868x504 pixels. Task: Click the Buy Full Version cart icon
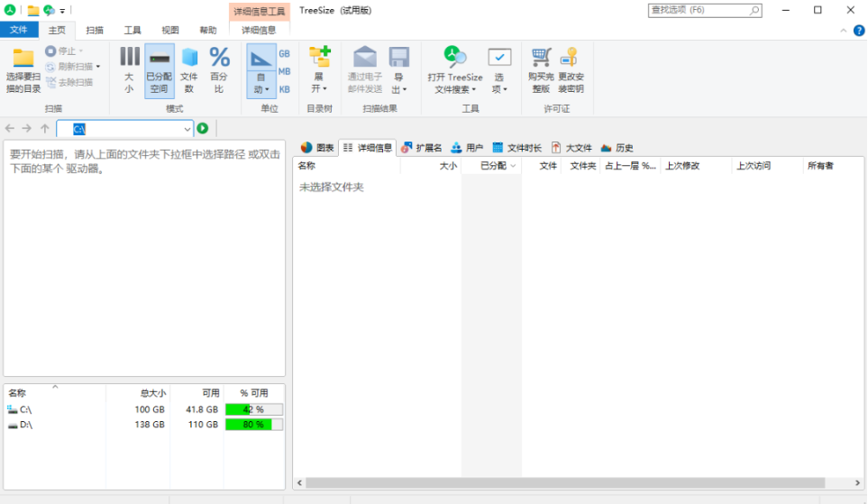pyautogui.click(x=541, y=57)
